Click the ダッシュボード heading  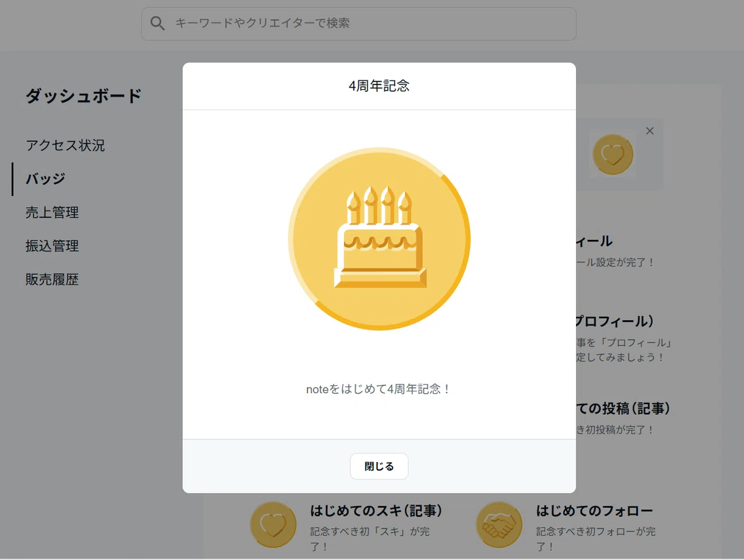[84, 96]
